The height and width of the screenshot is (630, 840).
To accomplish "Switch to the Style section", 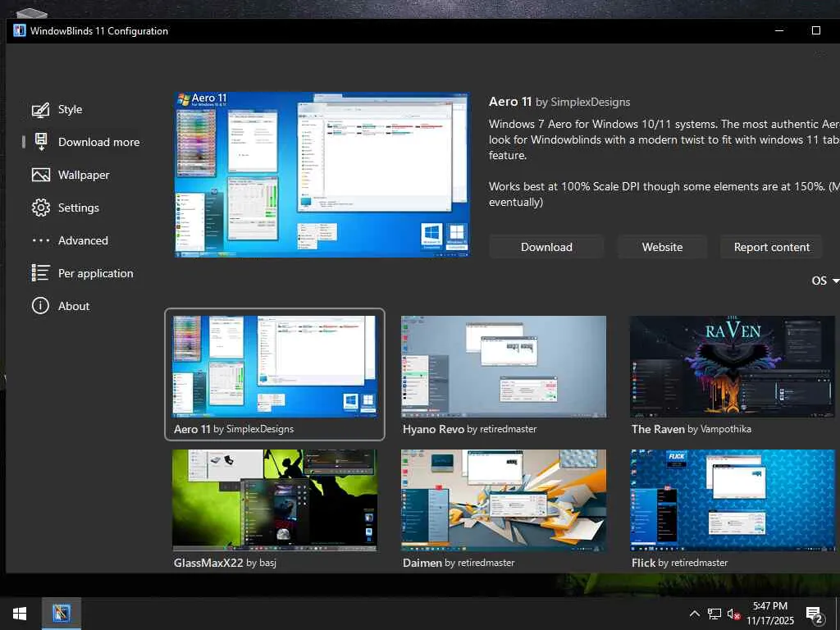I will pyautogui.click(x=71, y=109).
